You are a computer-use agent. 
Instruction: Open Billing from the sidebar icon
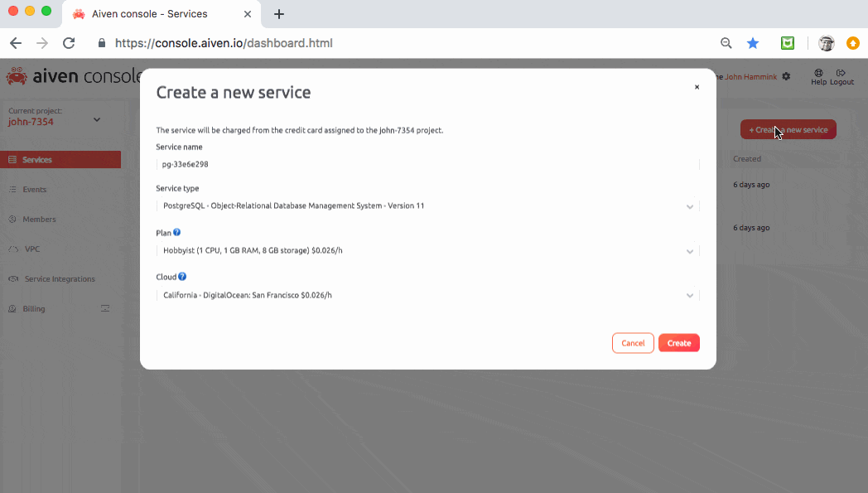(x=12, y=308)
